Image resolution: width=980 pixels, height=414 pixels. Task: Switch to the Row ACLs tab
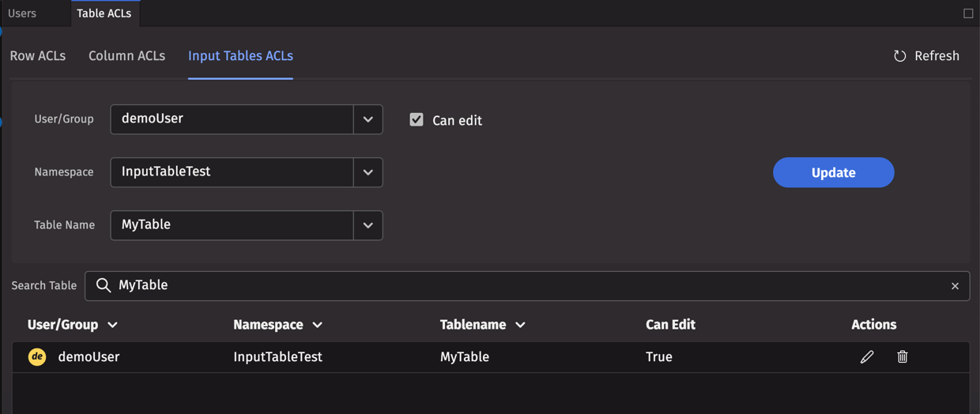point(38,56)
